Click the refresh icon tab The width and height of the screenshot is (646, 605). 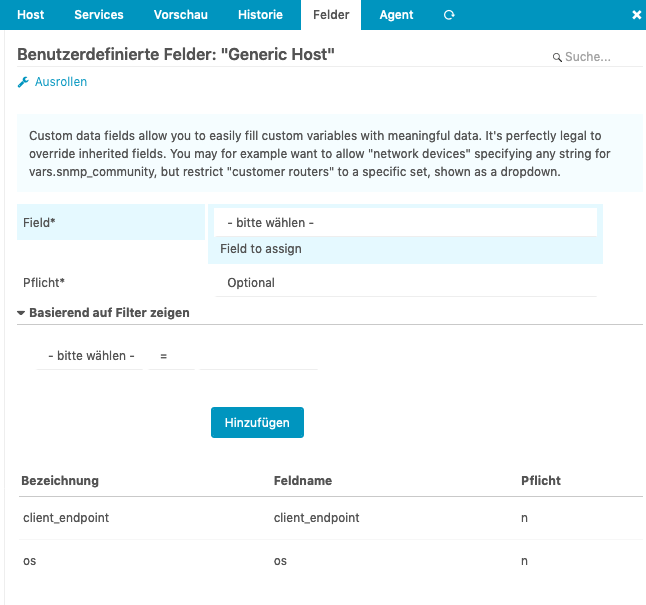[x=449, y=15]
